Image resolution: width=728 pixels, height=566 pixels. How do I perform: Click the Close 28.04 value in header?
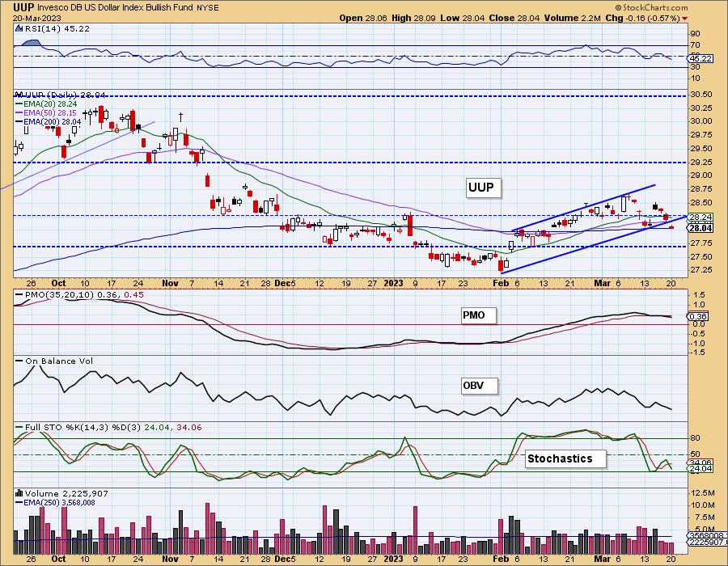(x=514, y=18)
